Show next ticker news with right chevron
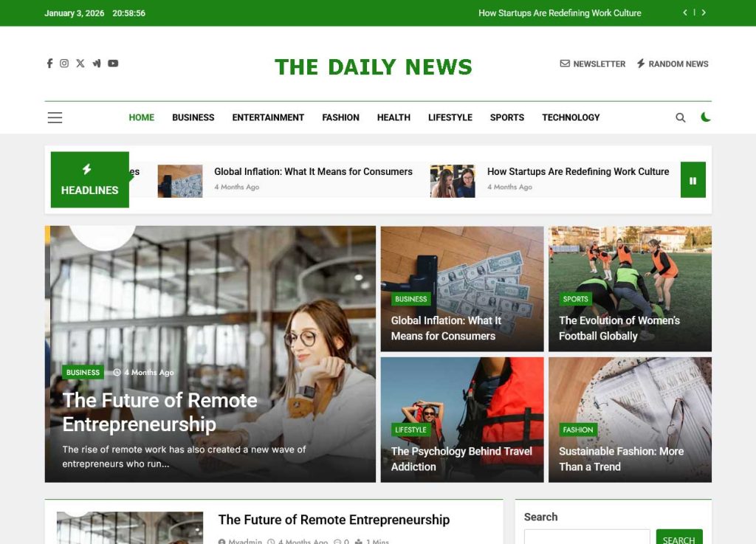The image size is (756, 544). (704, 13)
